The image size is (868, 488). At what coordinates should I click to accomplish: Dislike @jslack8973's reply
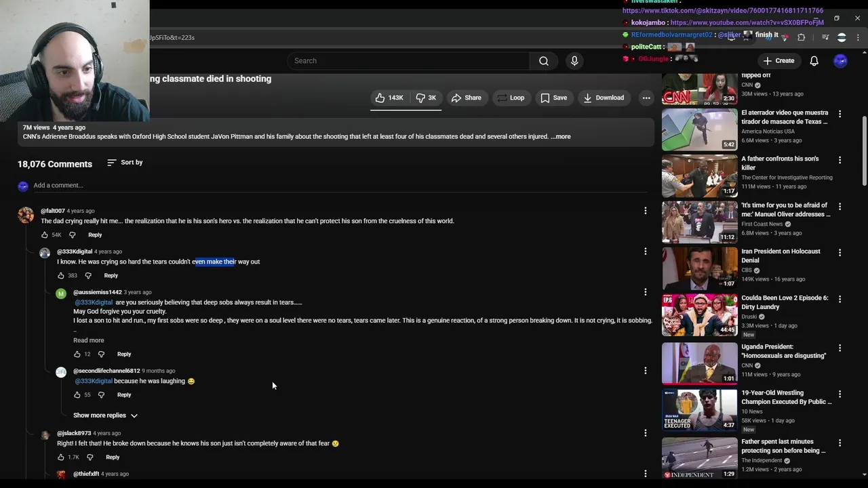pos(90,457)
